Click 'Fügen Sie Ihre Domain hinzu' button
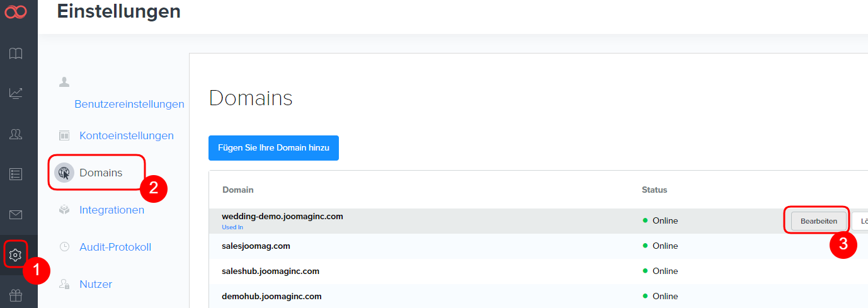This screenshot has width=868, height=308. click(x=273, y=148)
